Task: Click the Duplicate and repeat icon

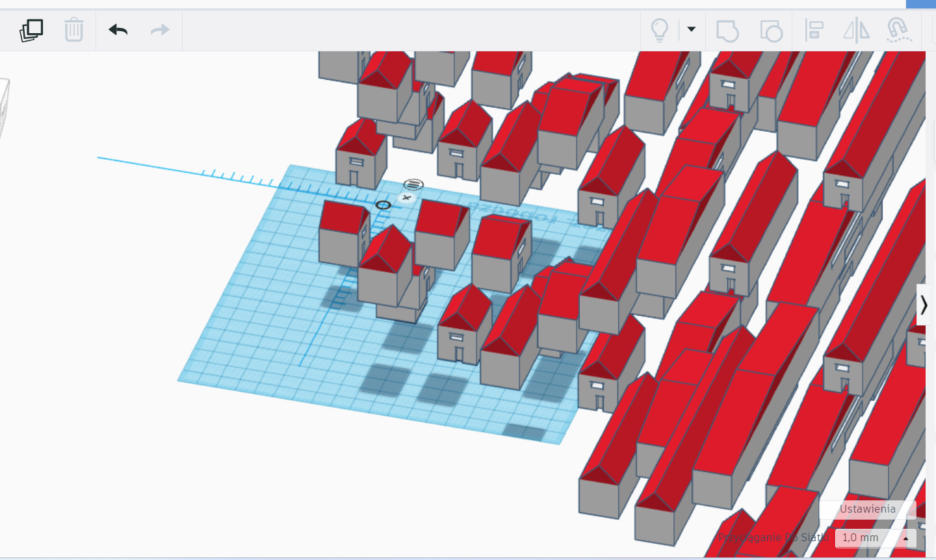Action: click(31, 30)
